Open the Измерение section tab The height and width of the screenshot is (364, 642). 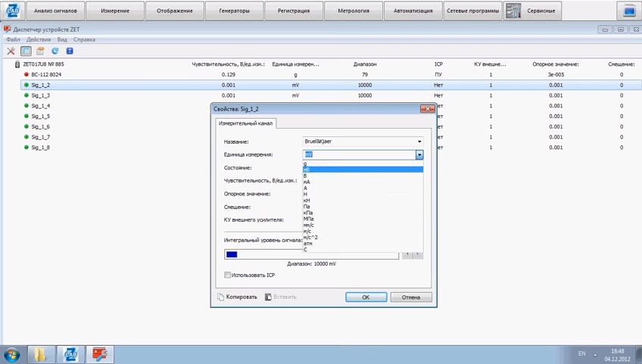(x=115, y=11)
